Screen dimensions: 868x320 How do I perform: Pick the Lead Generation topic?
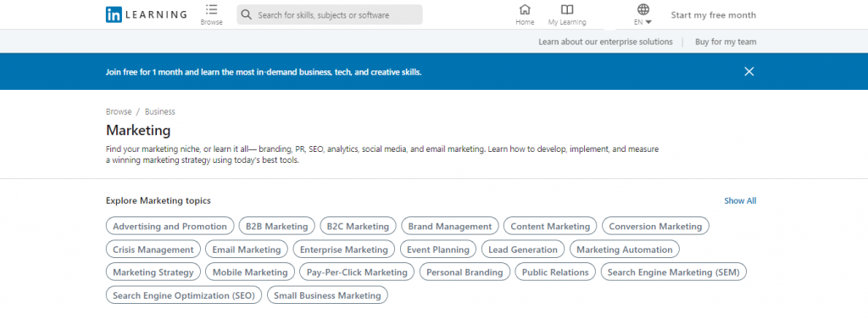(x=523, y=250)
